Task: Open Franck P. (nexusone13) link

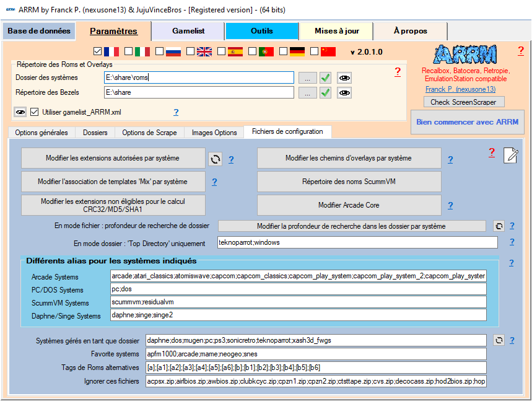Action: 460,89
